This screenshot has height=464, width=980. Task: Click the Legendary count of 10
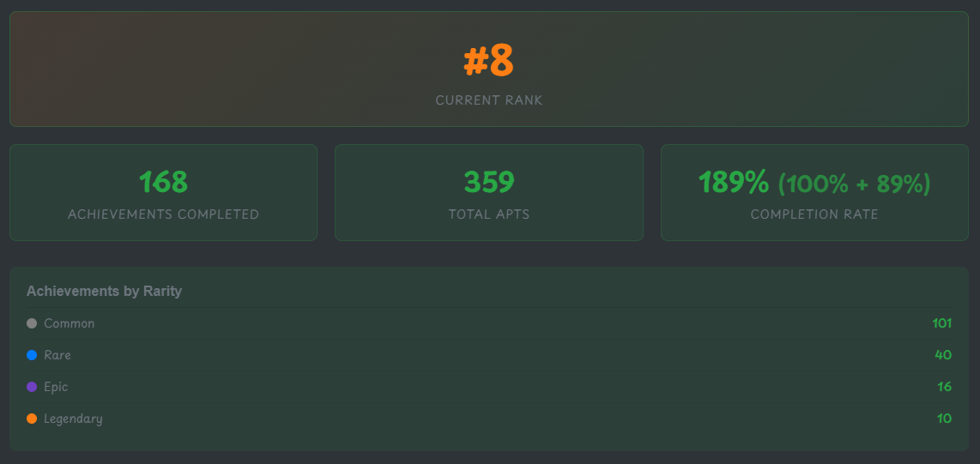point(944,419)
